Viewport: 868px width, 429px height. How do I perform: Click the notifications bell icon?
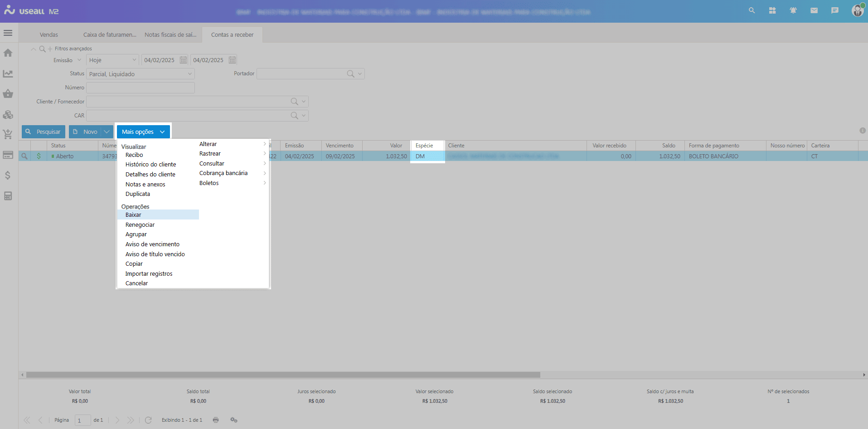[x=793, y=10]
